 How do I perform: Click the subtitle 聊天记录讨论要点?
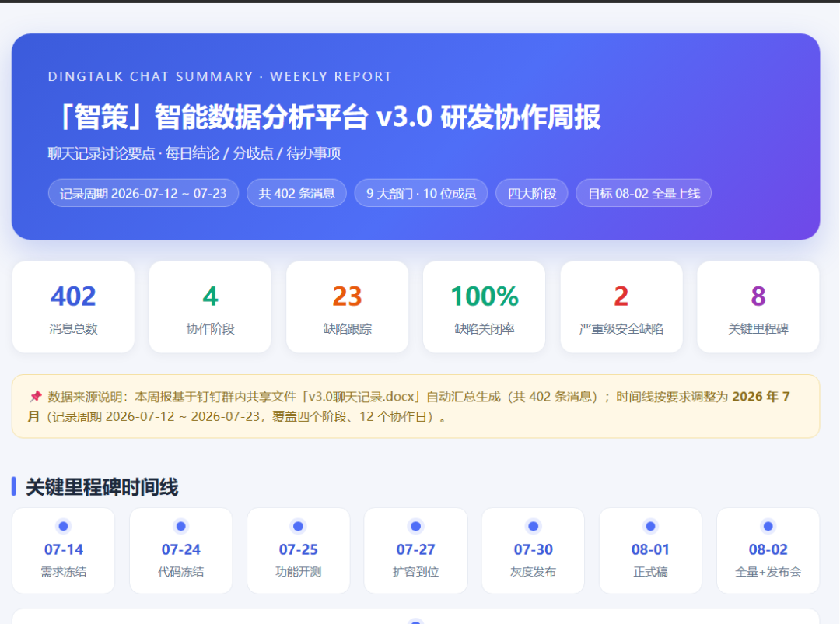100,154
